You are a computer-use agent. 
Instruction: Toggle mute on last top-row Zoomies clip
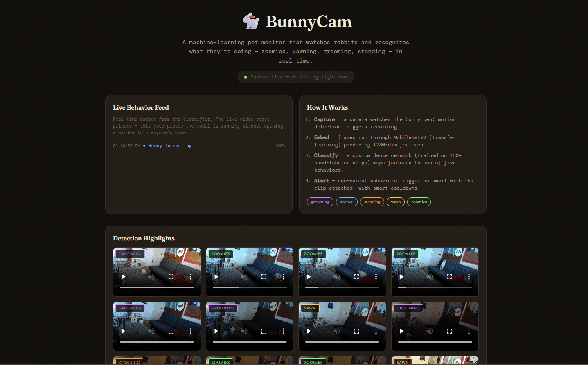click(430, 277)
